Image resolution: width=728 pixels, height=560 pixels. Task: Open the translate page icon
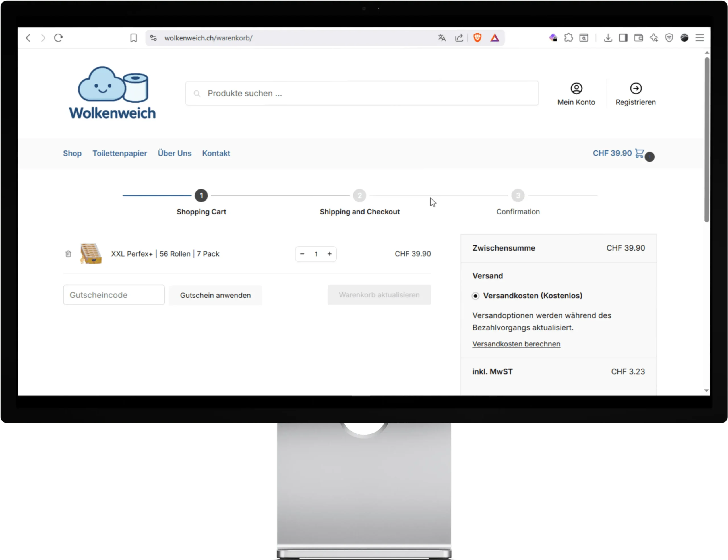(x=442, y=38)
